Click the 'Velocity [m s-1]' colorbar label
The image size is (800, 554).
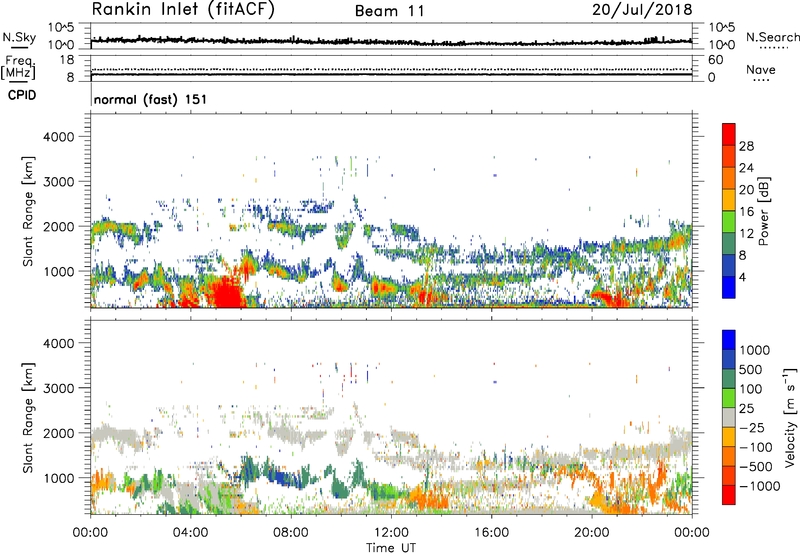[790, 417]
